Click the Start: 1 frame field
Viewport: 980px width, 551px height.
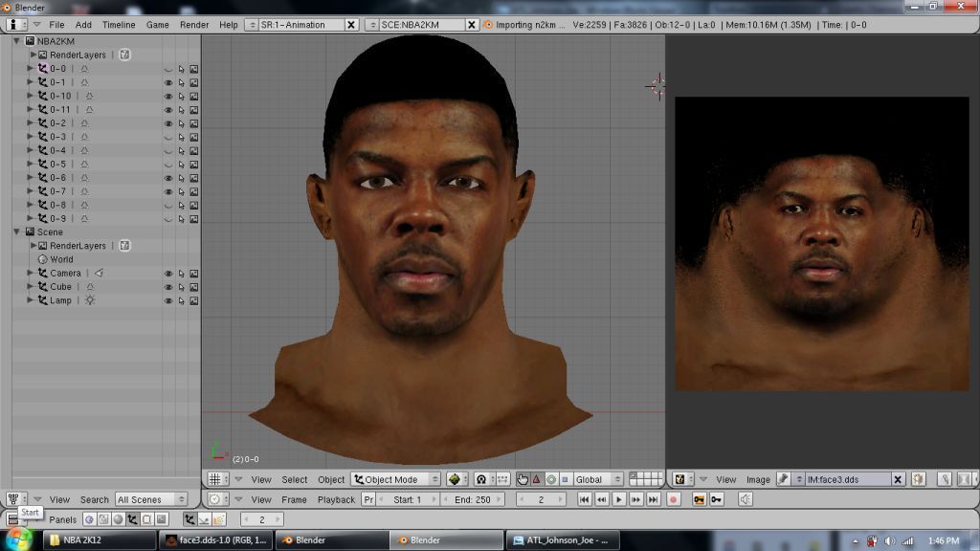(408, 499)
